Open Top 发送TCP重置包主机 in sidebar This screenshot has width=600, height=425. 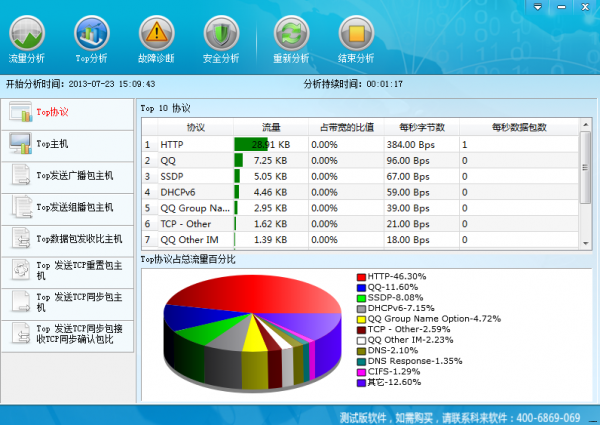click(67, 273)
